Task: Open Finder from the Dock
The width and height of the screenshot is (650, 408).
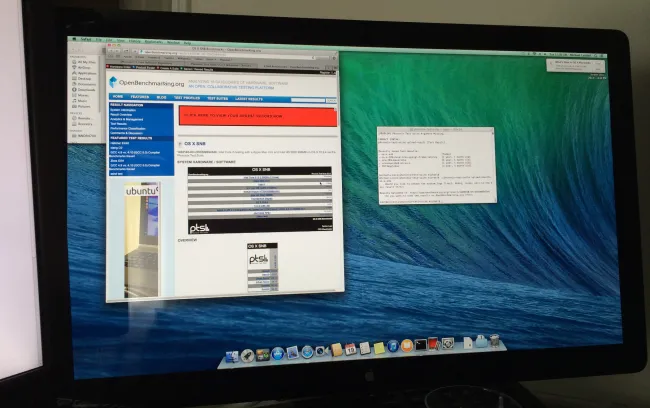Action: 233,356
